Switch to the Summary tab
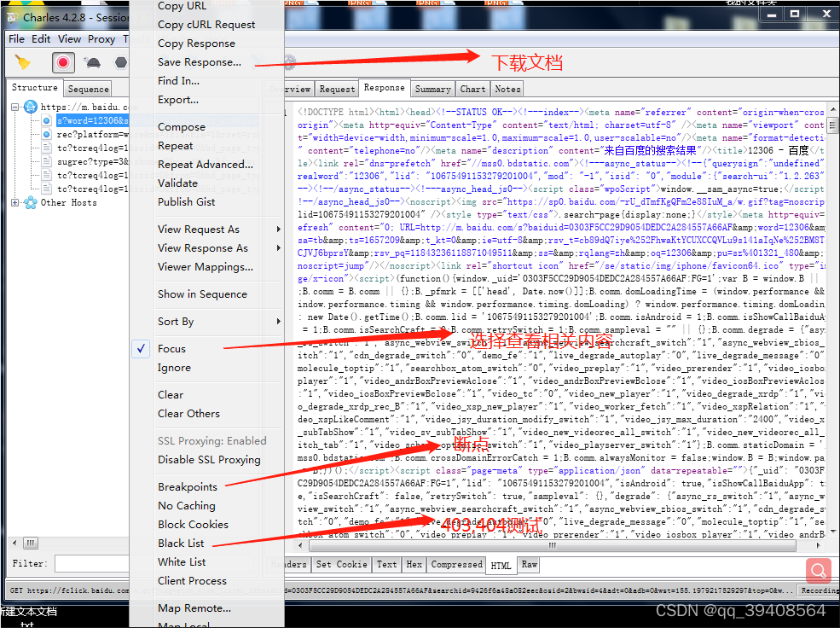The image size is (840, 628). (433, 89)
